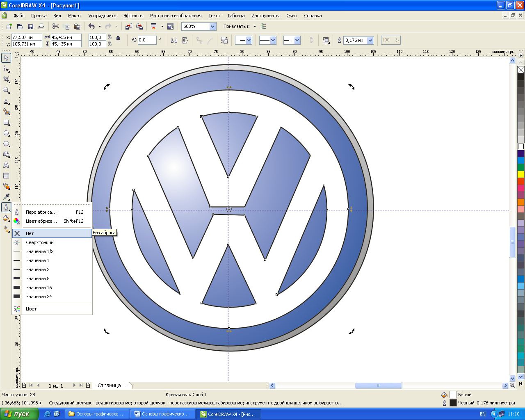Select the Basic shapes tool
The height and width of the screenshot is (420, 525).
coord(6,154)
